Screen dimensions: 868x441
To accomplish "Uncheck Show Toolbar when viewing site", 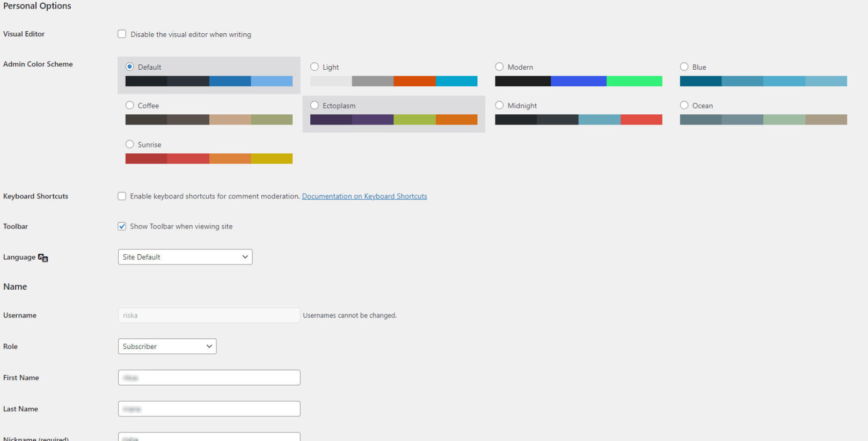I will (122, 226).
